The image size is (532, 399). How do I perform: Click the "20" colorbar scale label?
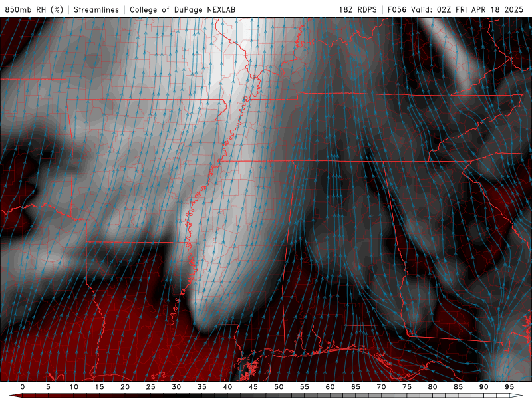point(125,387)
